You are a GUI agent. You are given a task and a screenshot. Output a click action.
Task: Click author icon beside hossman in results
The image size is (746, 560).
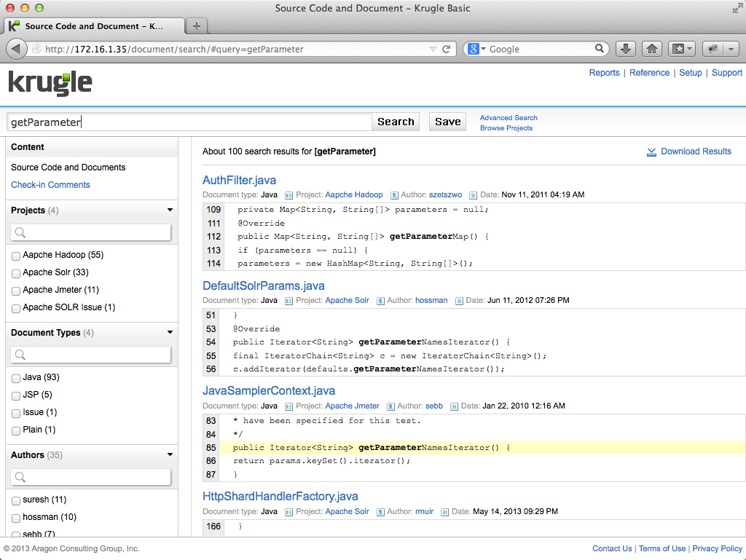(380, 301)
